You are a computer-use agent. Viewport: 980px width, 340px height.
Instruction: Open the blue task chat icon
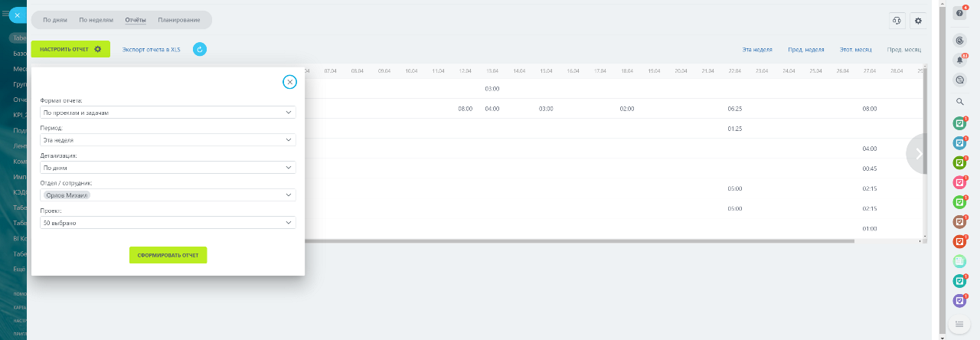(959, 142)
